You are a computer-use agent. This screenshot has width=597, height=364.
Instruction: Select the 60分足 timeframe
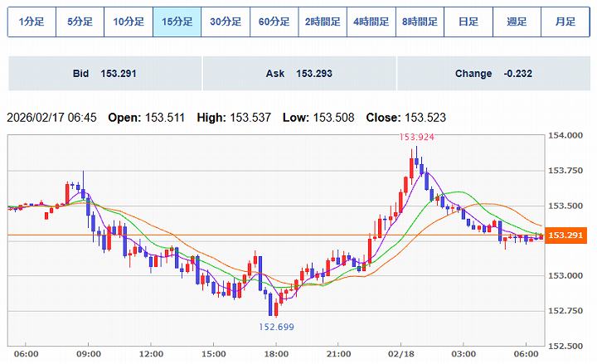(x=274, y=22)
